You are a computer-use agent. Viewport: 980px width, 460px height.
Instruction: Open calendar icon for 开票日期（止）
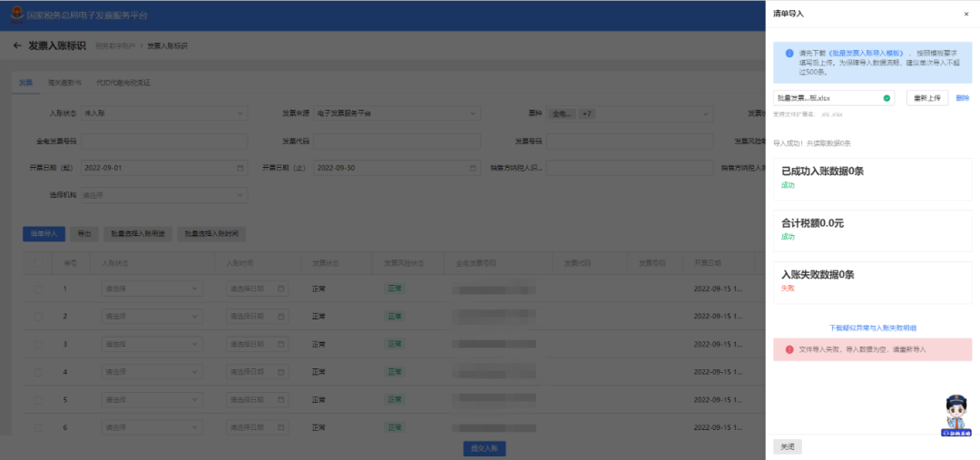[x=473, y=168]
